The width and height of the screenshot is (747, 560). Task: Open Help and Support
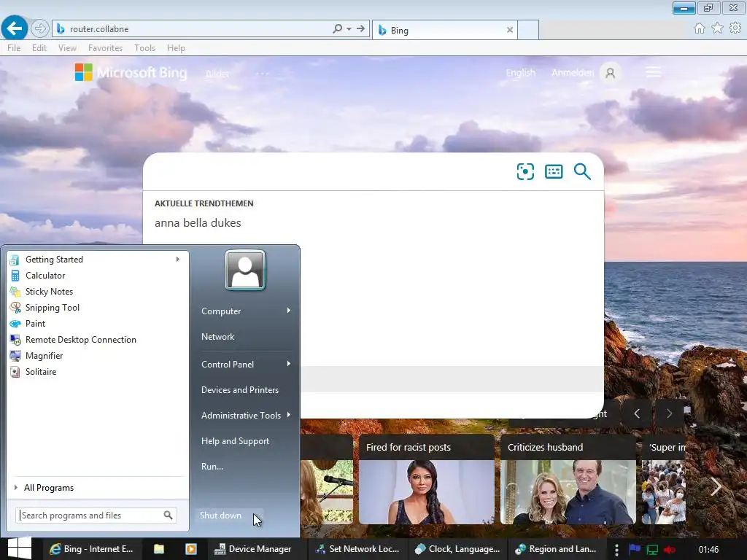coord(235,441)
